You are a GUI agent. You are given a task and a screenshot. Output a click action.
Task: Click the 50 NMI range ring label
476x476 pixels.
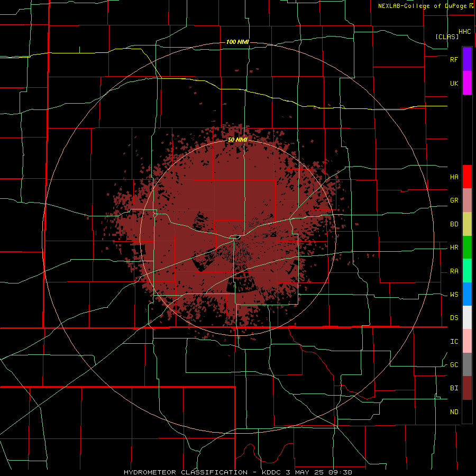pyautogui.click(x=237, y=140)
